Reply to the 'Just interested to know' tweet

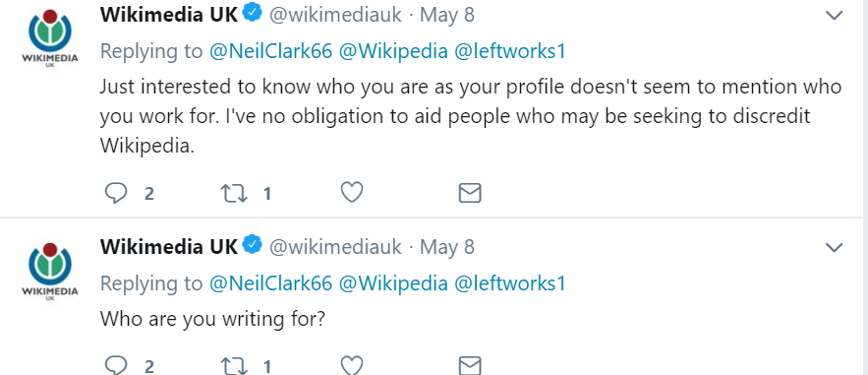[116, 193]
